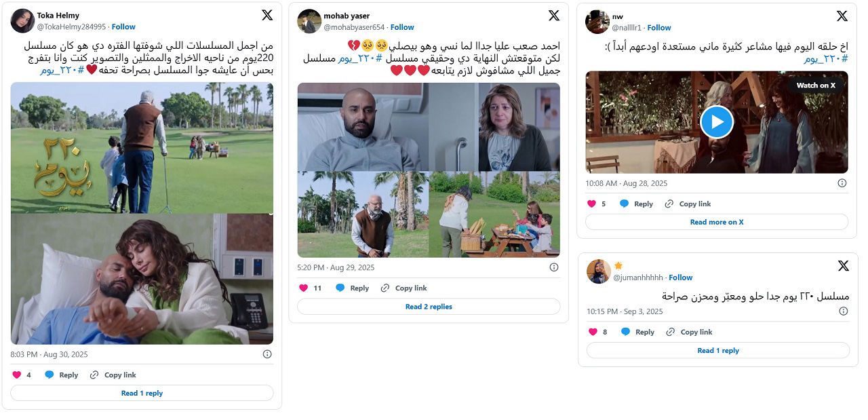Click Watch on X button on video
Image resolution: width=868 pixels, height=420 pixels.
click(x=816, y=85)
